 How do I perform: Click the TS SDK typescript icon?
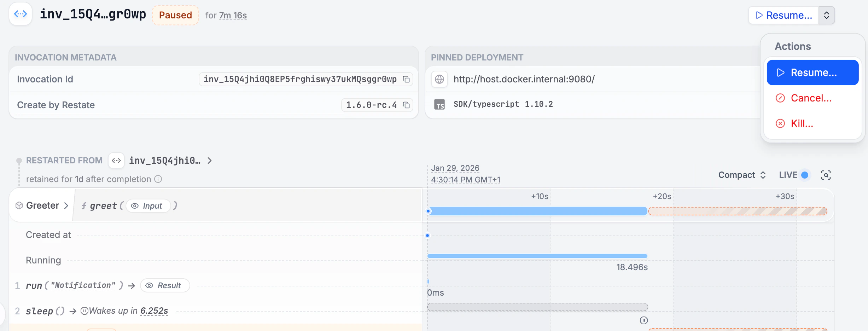(439, 104)
